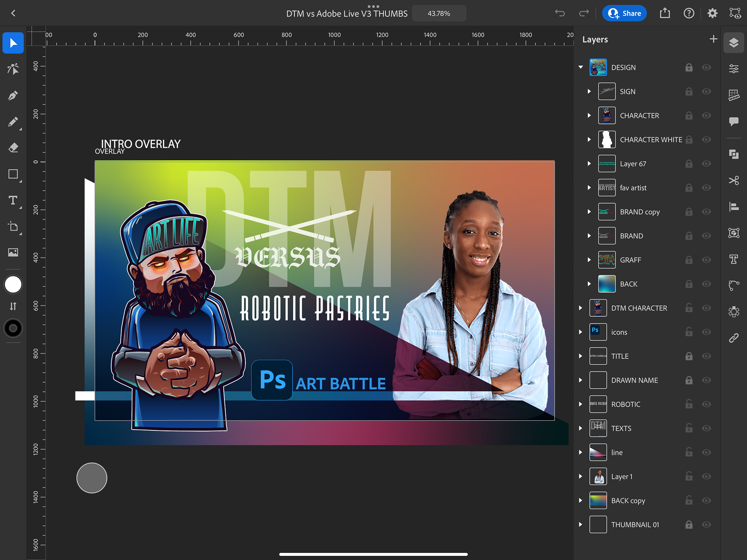Expand the SIGN group
The image size is (747, 560).
click(x=589, y=91)
